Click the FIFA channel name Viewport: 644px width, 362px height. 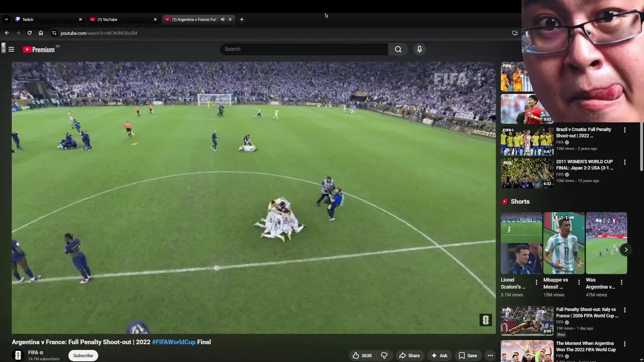click(x=33, y=352)
